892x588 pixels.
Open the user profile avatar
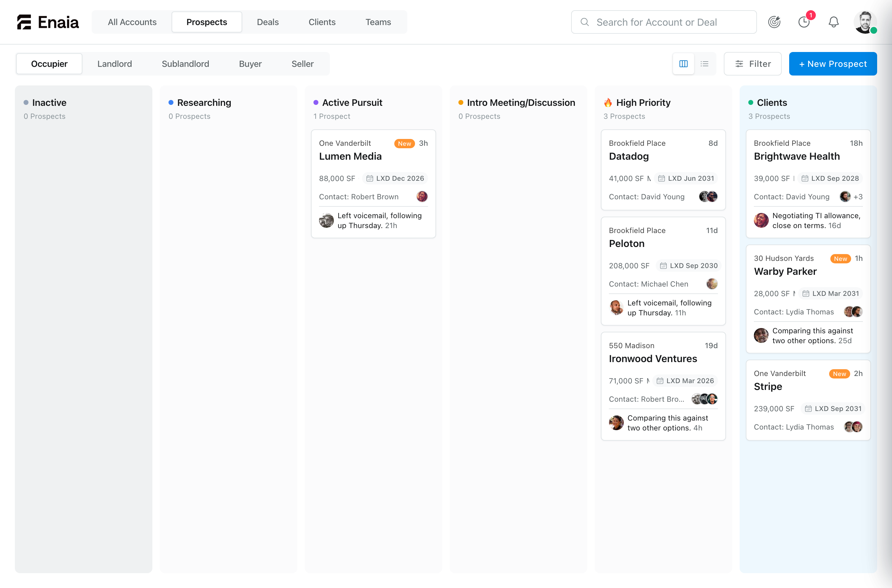pos(865,22)
